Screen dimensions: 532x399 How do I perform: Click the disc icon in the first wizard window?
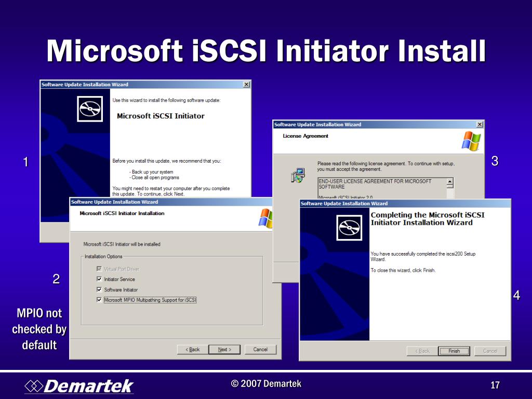click(90, 109)
